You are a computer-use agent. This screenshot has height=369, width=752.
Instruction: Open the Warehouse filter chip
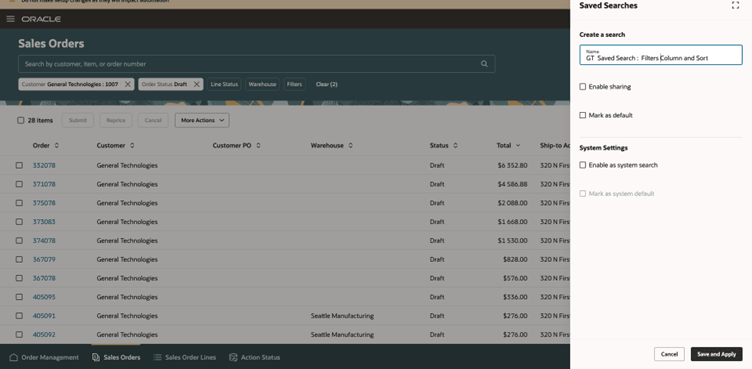pyautogui.click(x=262, y=84)
